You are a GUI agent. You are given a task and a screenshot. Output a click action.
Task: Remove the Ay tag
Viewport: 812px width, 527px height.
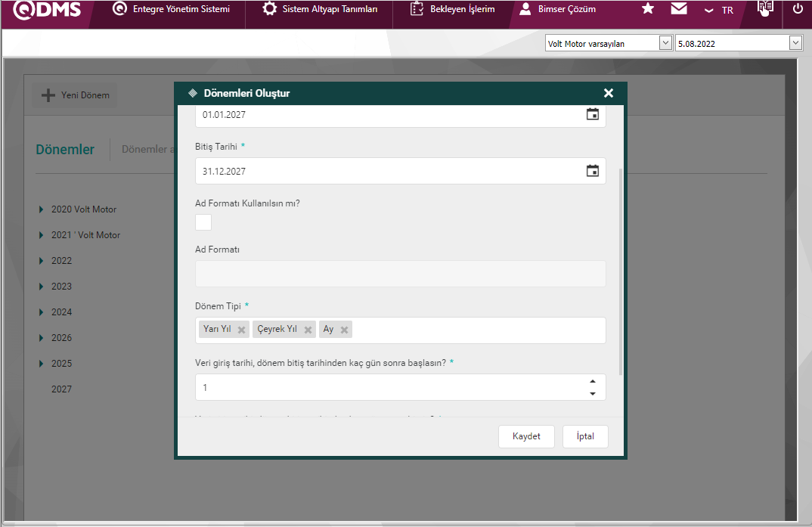344,330
